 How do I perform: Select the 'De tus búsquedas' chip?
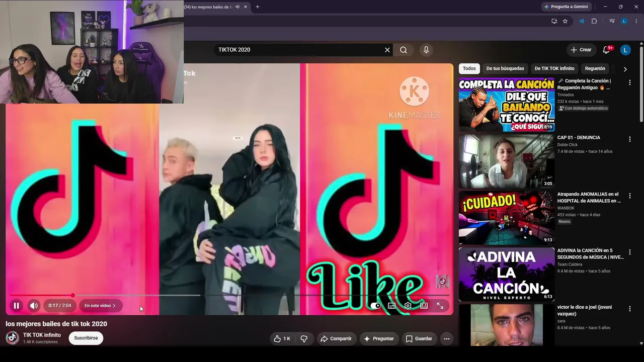[x=505, y=68]
